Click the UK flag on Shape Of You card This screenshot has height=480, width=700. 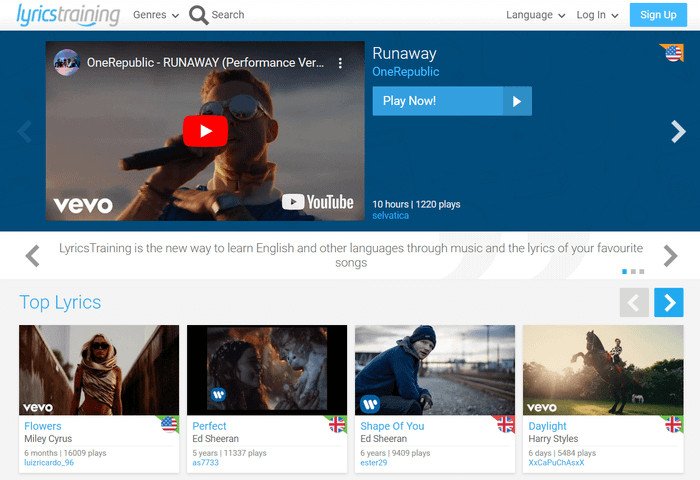[505, 424]
